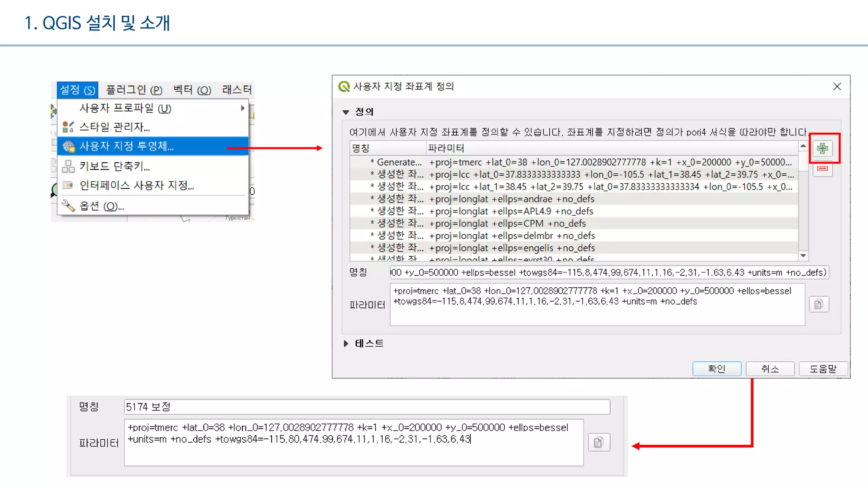Select the +ellps=APL4.9 row
The height and width of the screenshot is (488, 868).
(x=574, y=211)
